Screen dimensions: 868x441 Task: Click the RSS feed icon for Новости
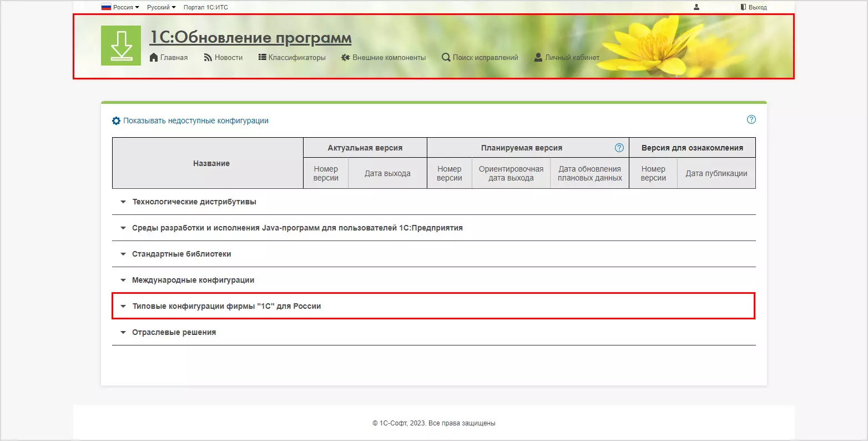tap(208, 57)
